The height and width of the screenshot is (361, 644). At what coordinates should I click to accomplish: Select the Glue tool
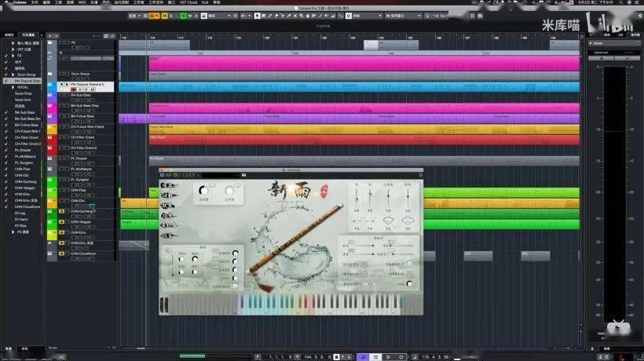click(288, 16)
